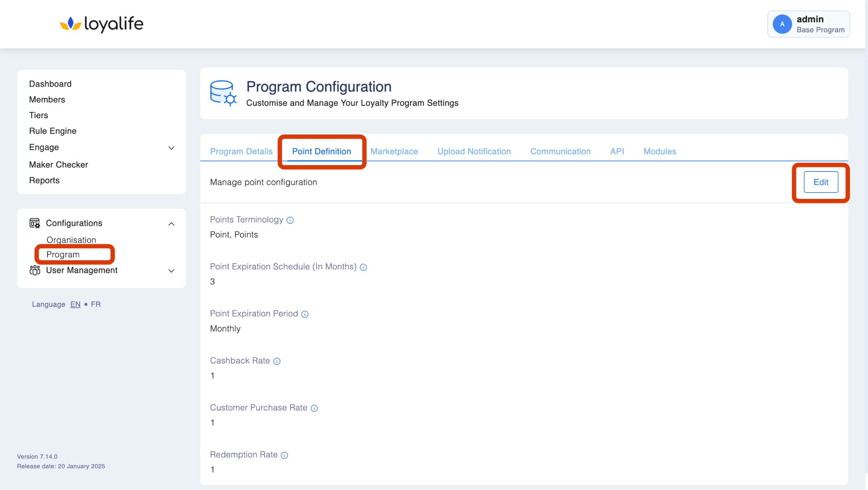
Task: Click the Customer Purchase Rate info icon
Action: click(314, 408)
